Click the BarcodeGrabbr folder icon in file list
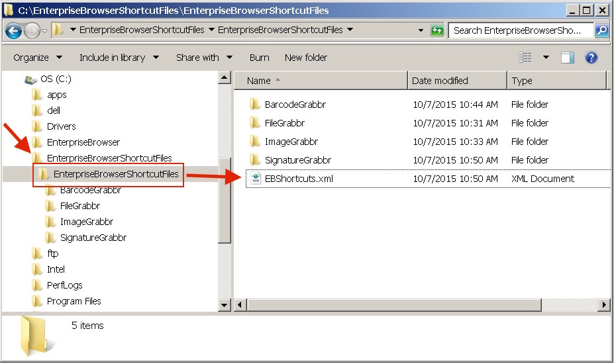 point(254,105)
